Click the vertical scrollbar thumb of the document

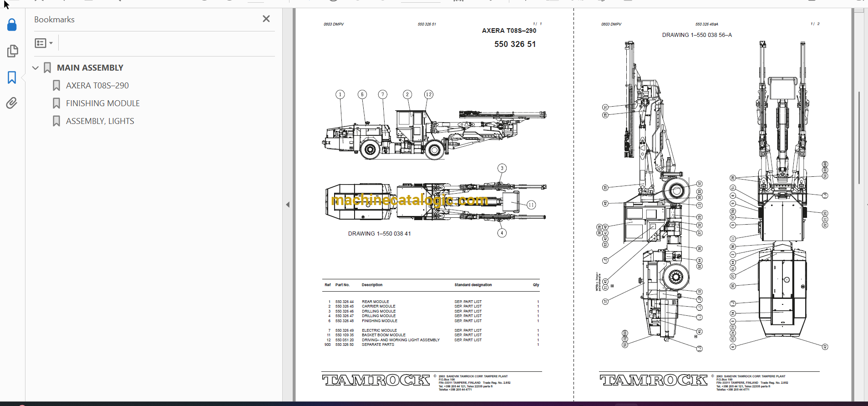click(x=859, y=138)
